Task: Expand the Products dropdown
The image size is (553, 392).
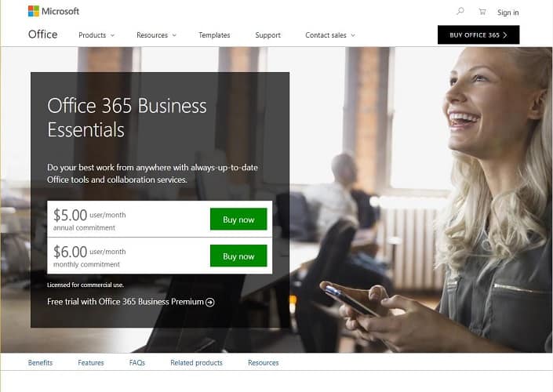Action: (x=96, y=35)
